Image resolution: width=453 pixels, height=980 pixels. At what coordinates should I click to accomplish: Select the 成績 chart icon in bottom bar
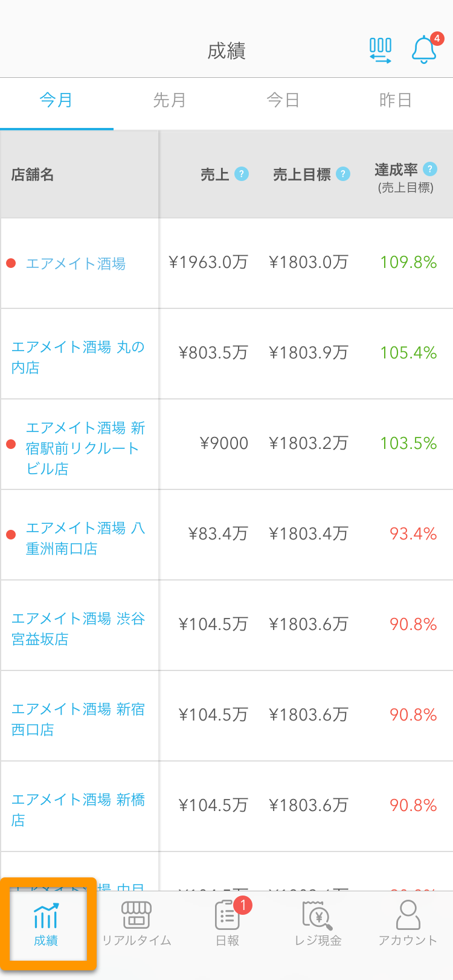point(46,915)
